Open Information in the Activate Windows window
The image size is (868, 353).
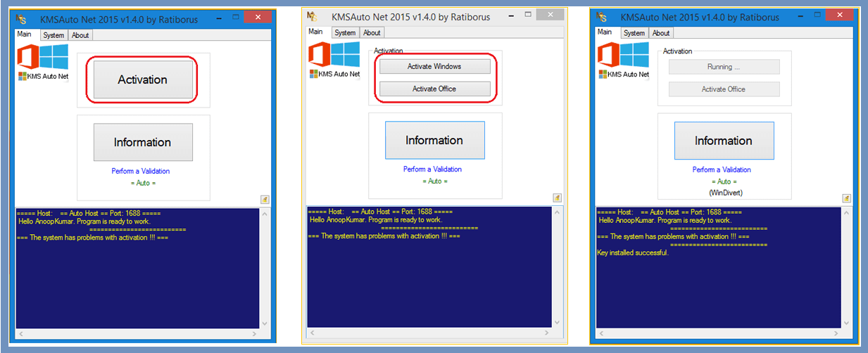click(434, 140)
